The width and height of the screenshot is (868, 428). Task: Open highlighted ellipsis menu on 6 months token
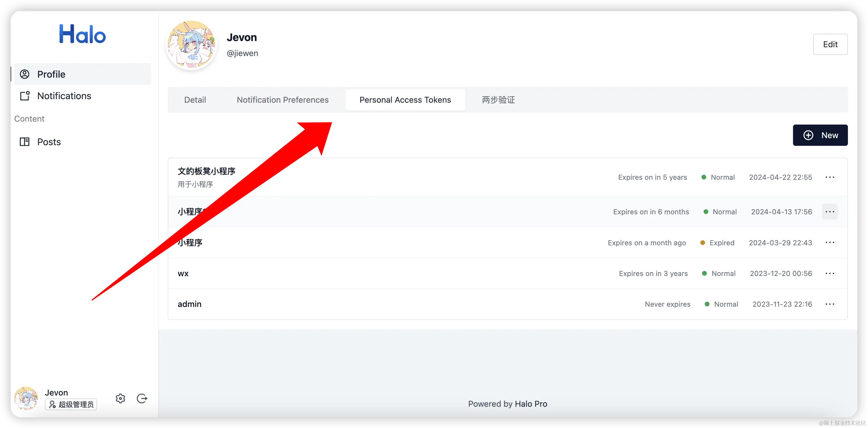(x=830, y=212)
